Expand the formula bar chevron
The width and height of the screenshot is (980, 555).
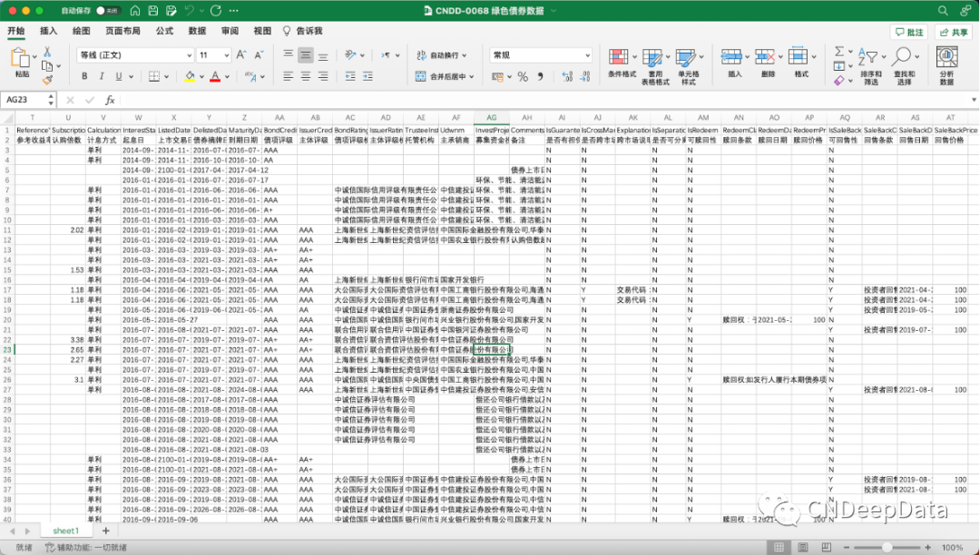pyautogui.click(x=974, y=100)
